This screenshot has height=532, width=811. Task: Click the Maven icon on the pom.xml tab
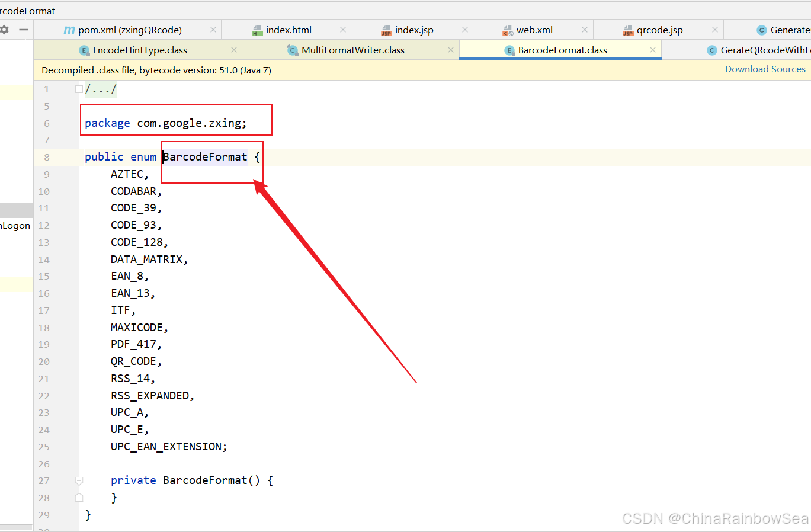tap(69, 30)
